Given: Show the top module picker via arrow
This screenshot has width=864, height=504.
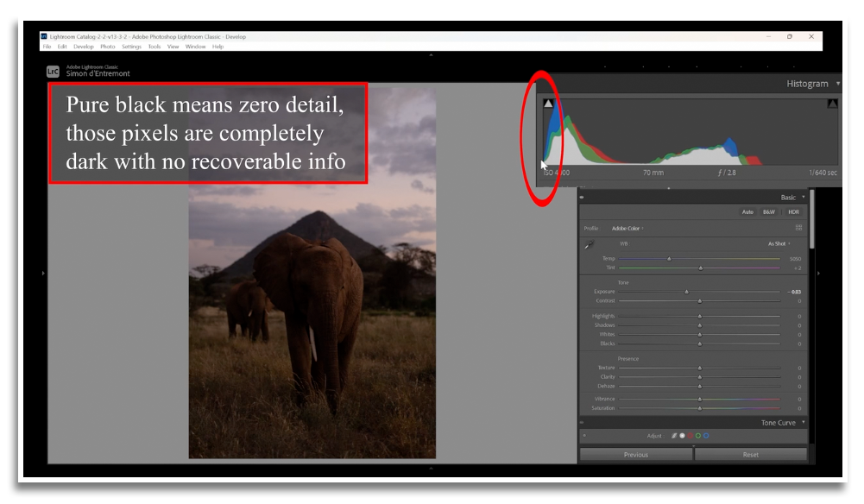Looking at the screenshot, I should click(x=431, y=55).
